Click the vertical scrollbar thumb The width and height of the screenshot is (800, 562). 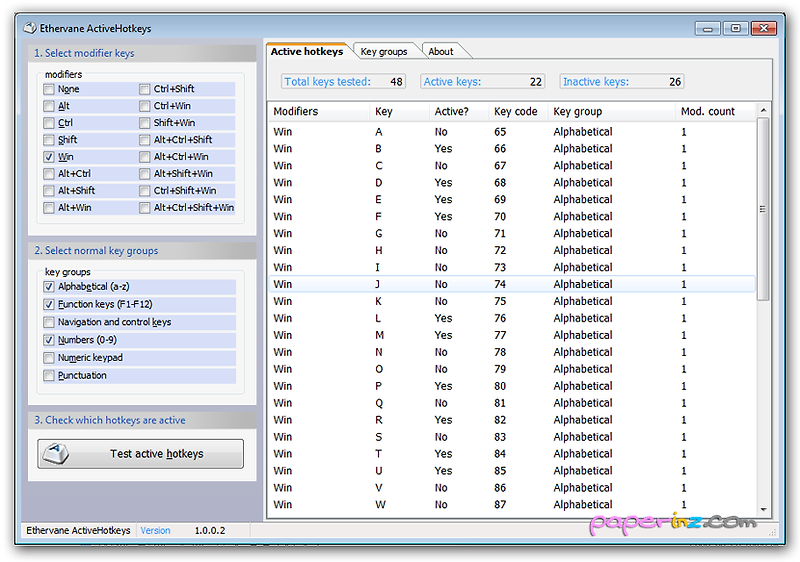point(763,209)
